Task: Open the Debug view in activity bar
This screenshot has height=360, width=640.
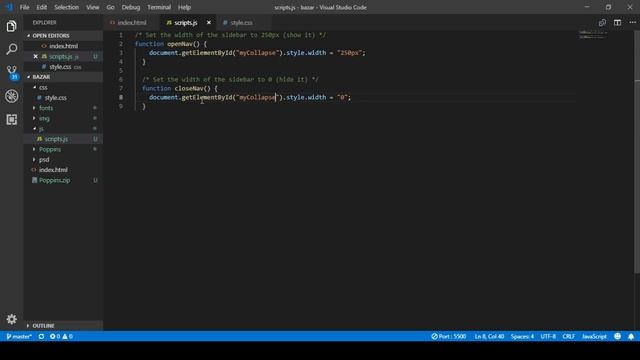Action: 11,96
